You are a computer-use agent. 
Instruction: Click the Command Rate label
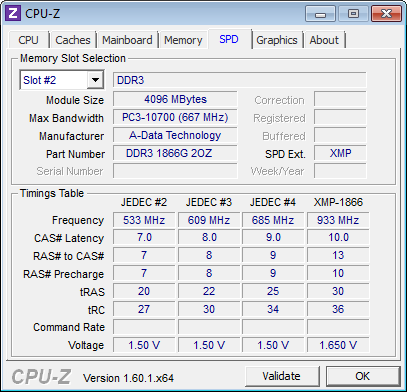pyautogui.click(x=69, y=327)
